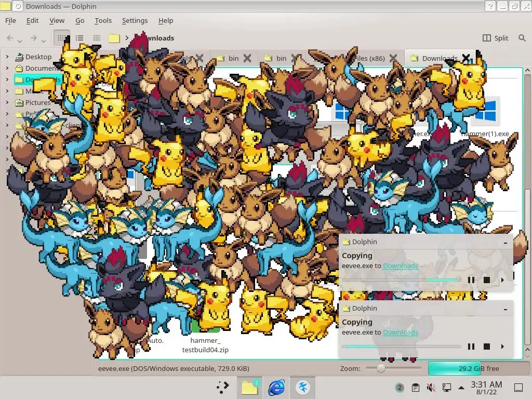The width and height of the screenshot is (532, 399).
Task: Show hidden tray icons arrow
Action: coord(461,388)
